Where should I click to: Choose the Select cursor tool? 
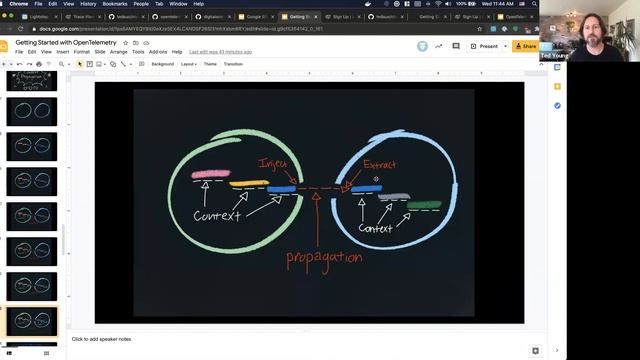point(80,64)
